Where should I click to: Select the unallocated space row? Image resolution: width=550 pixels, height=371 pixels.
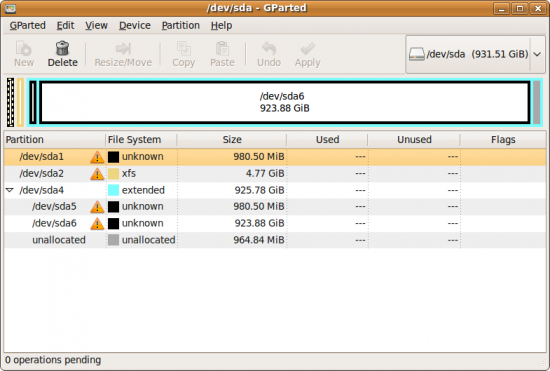click(x=275, y=240)
